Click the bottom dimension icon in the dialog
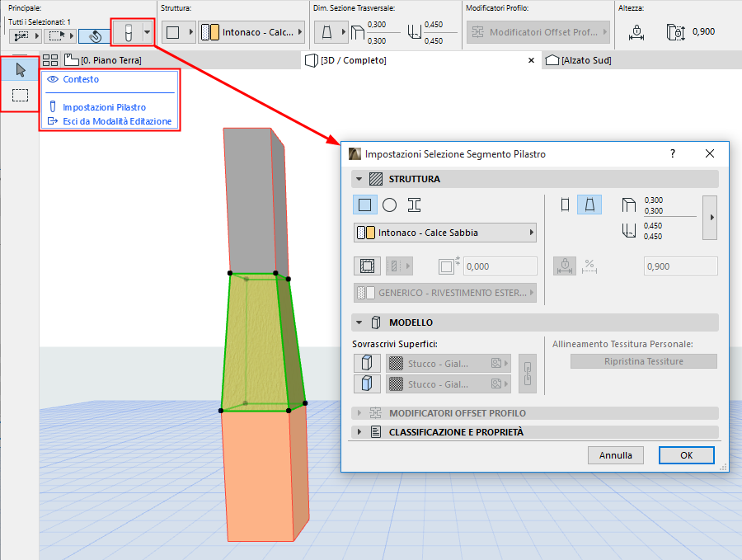Image resolution: width=742 pixels, height=560 pixels. point(628,231)
